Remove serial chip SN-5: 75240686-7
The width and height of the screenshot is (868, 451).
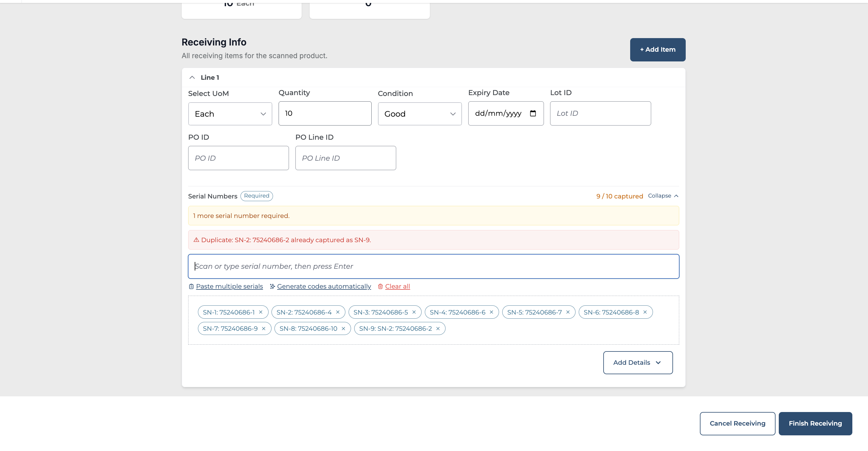click(x=568, y=312)
